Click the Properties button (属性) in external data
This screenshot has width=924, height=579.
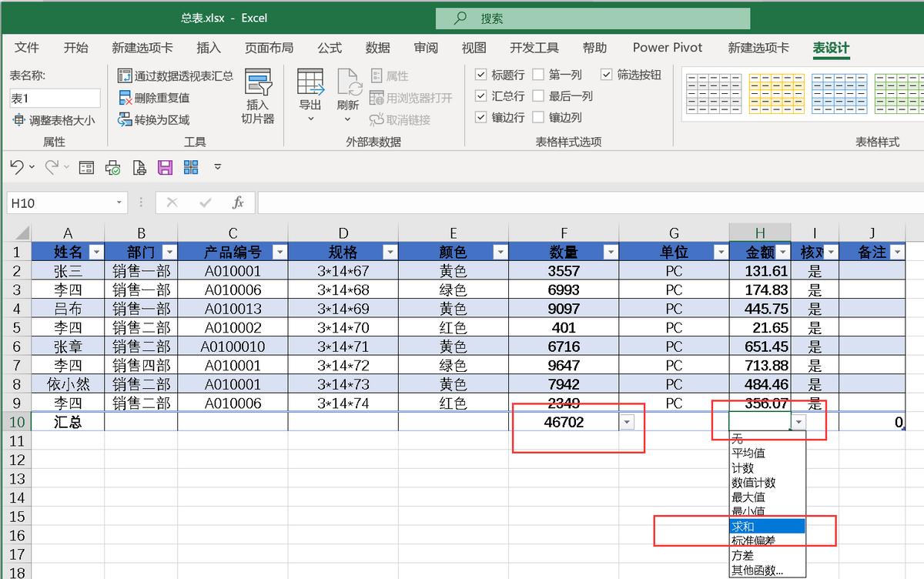(390, 75)
